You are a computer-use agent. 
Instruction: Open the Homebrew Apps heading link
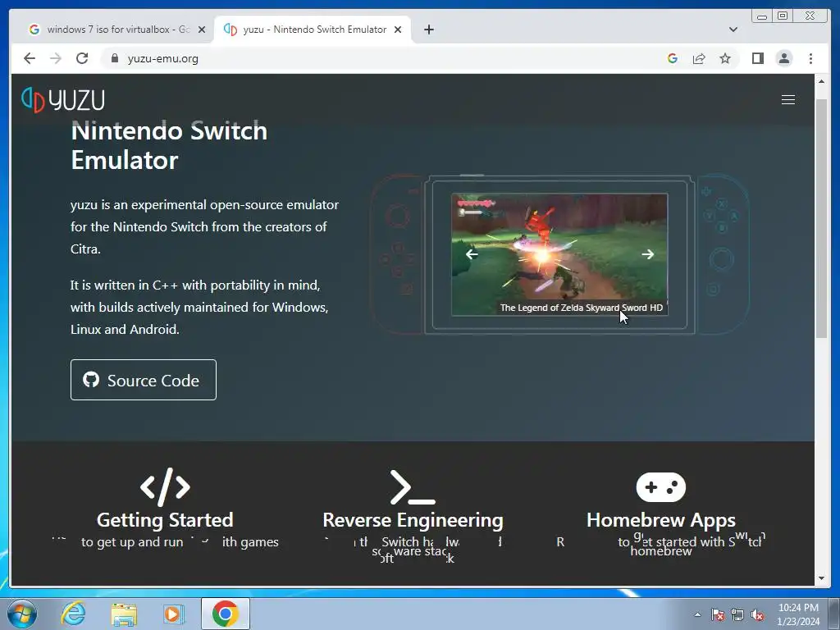(660, 519)
